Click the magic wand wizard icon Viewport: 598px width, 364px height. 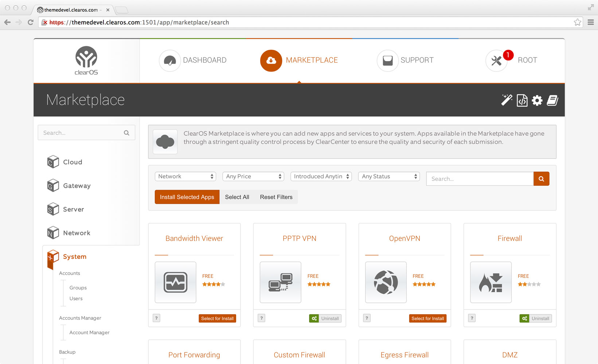(507, 100)
